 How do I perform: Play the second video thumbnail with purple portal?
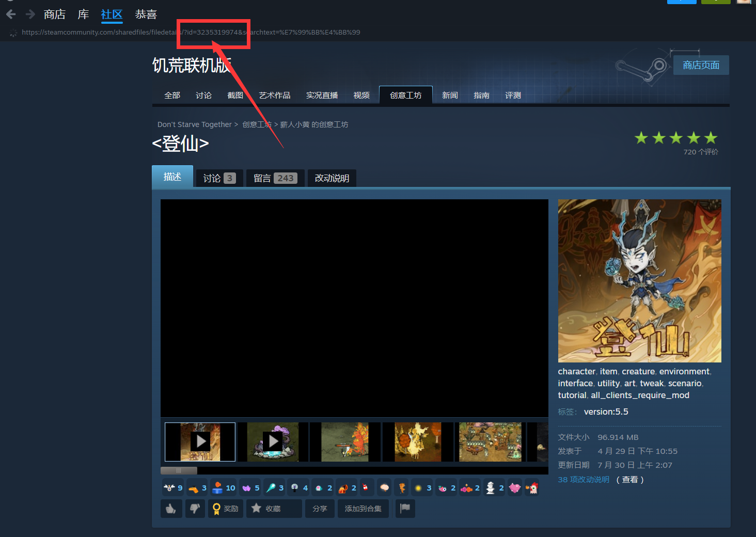[273, 442]
